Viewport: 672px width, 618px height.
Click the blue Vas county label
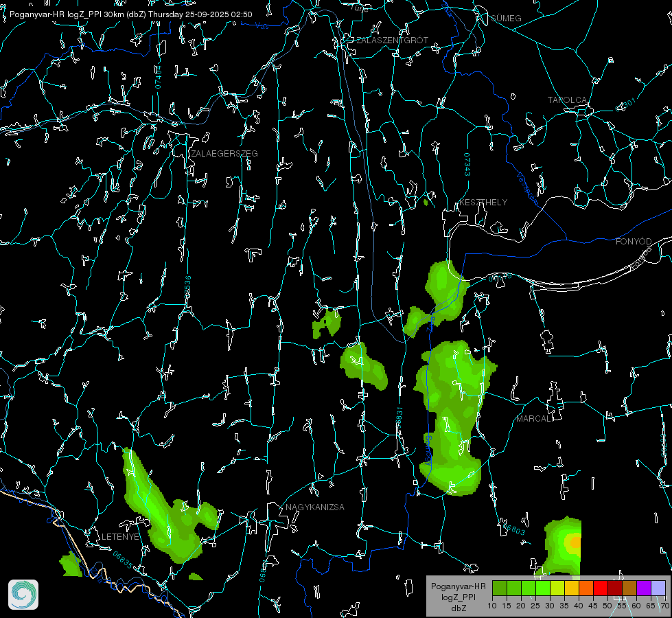point(262,26)
